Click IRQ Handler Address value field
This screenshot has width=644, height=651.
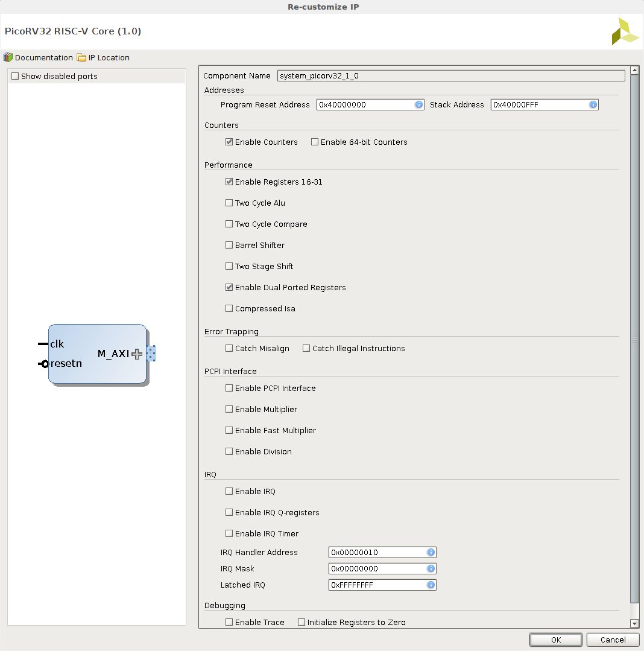click(x=382, y=552)
